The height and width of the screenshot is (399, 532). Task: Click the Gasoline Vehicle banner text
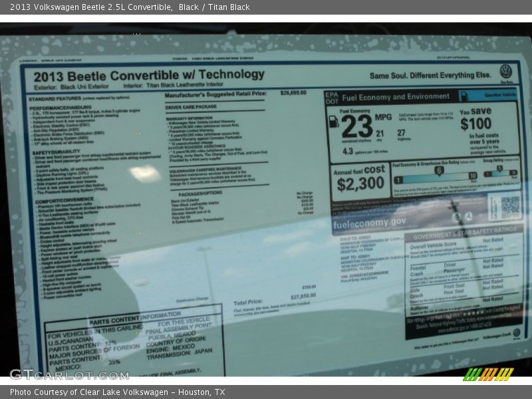500,95
